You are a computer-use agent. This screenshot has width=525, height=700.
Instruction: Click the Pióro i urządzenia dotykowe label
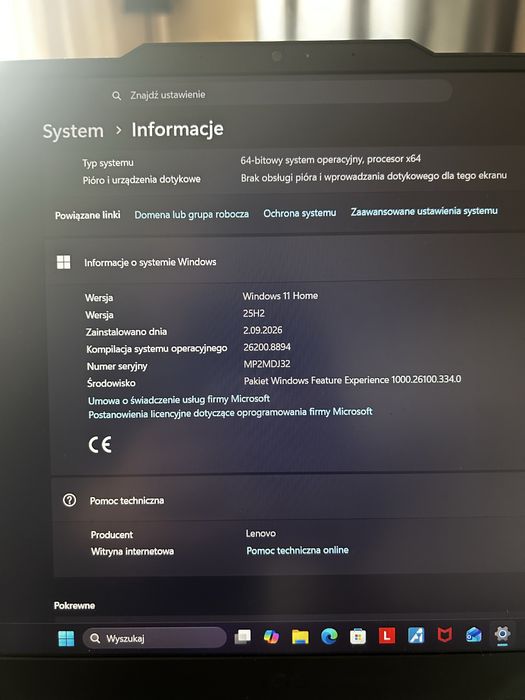pyautogui.click(x=142, y=180)
